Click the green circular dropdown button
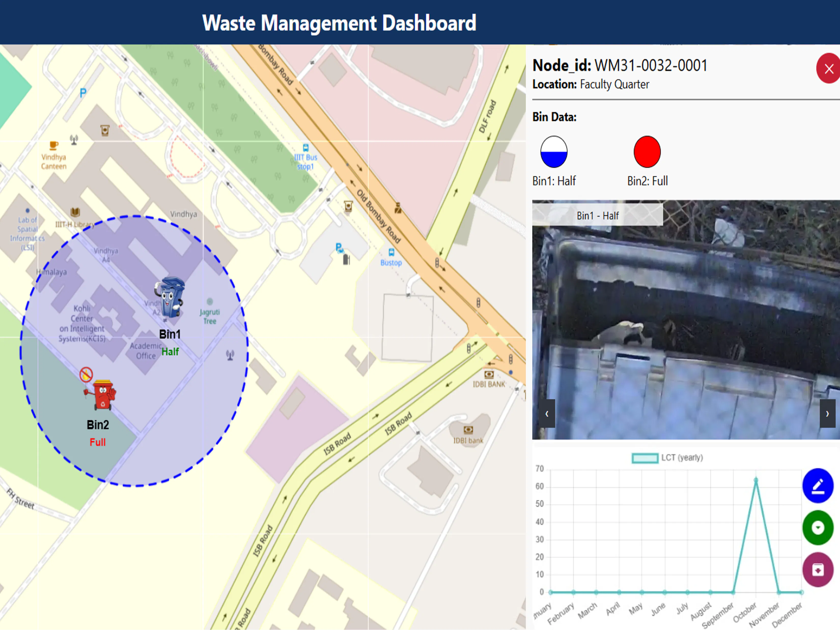840x630 pixels. (818, 528)
